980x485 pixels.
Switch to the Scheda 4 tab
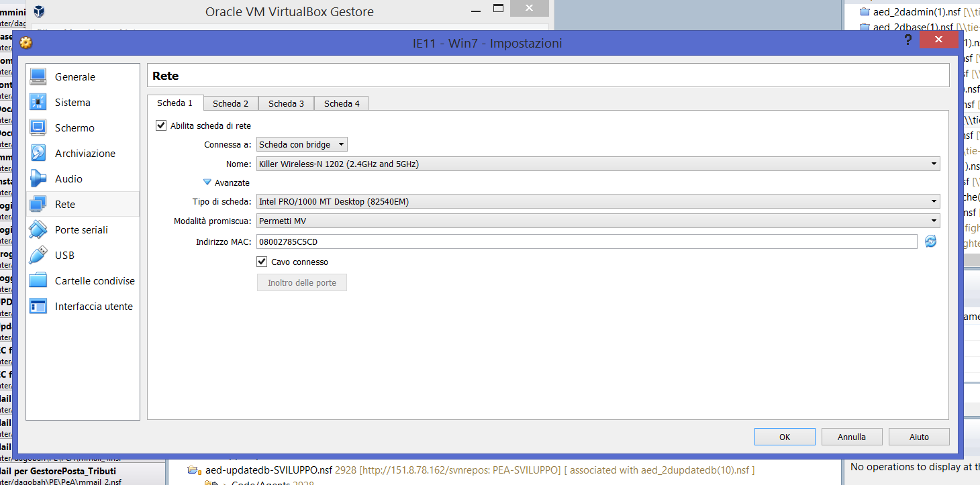click(342, 103)
